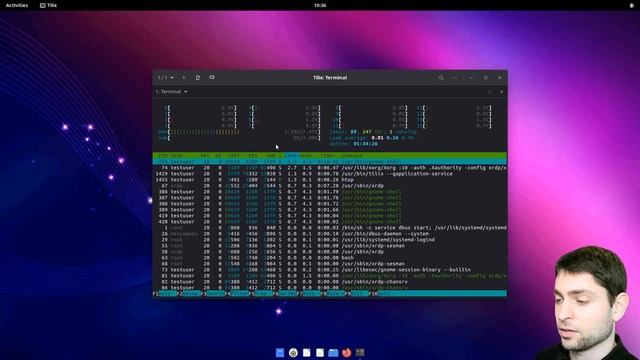Open the clock showing 10:36
The height and width of the screenshot is (360, 640).
click(x=320, y=5)
